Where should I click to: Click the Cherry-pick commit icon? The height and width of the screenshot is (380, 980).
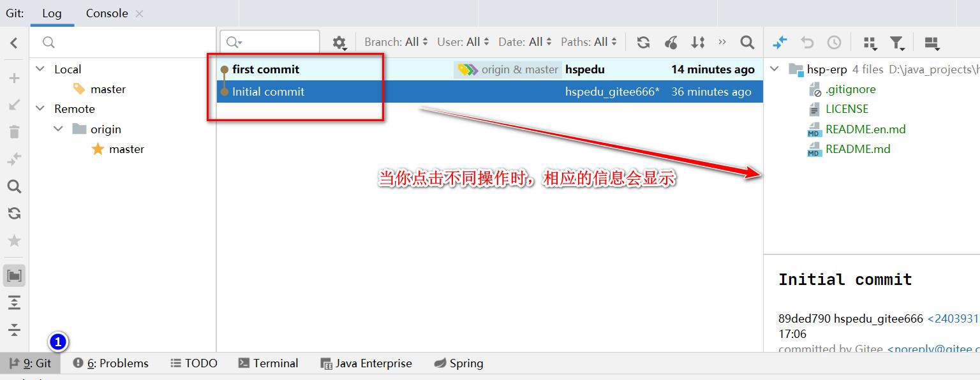click(671, 42)
